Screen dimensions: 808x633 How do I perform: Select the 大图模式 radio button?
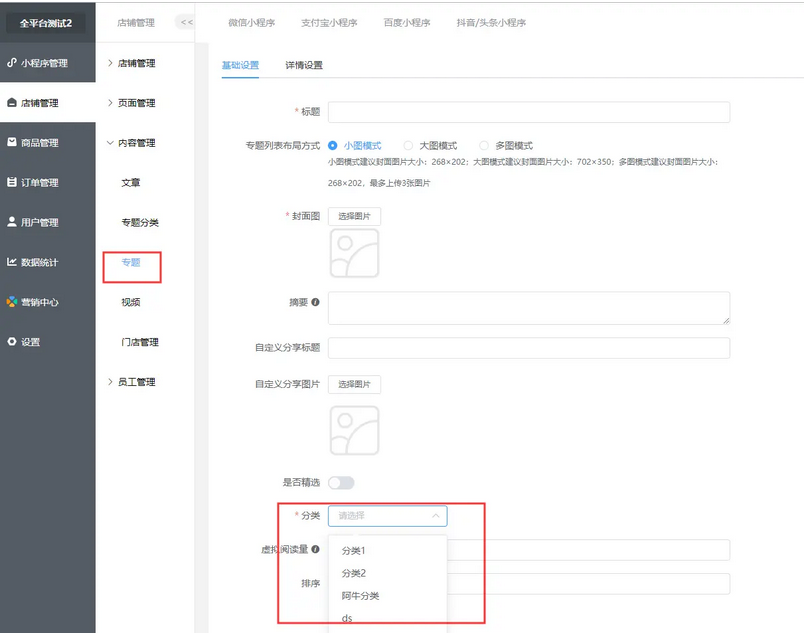pos(408,145)
